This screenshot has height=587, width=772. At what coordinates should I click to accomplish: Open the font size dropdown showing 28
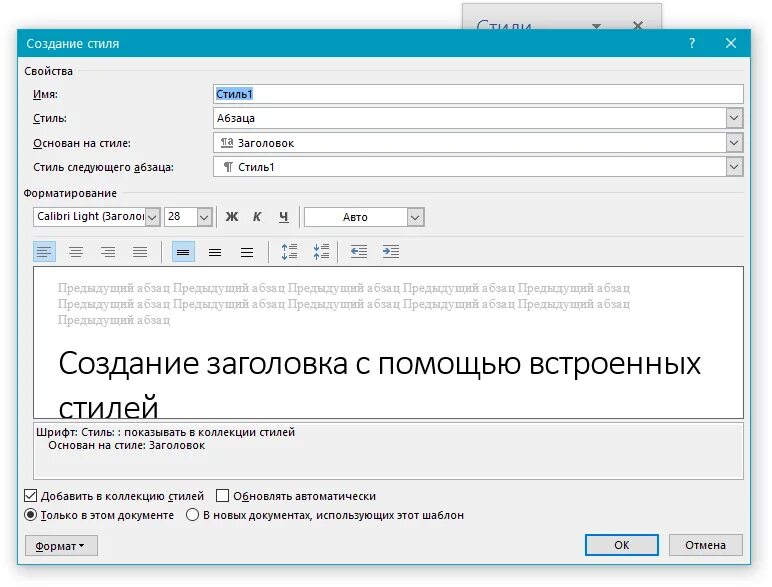pos(204,217)
